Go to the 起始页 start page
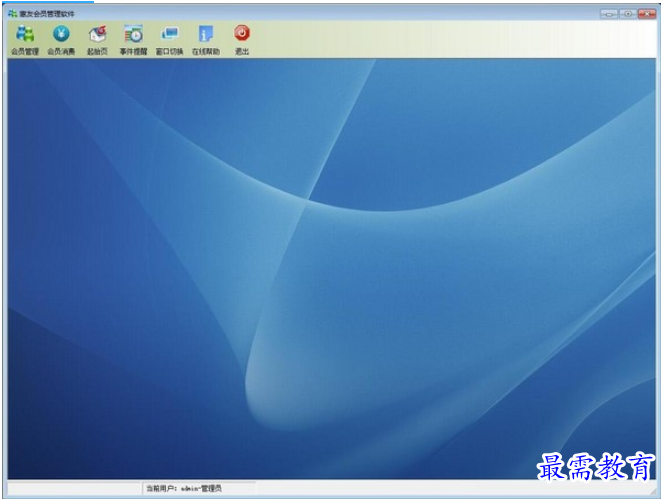The image size is (661, 499). click(97, 40)
